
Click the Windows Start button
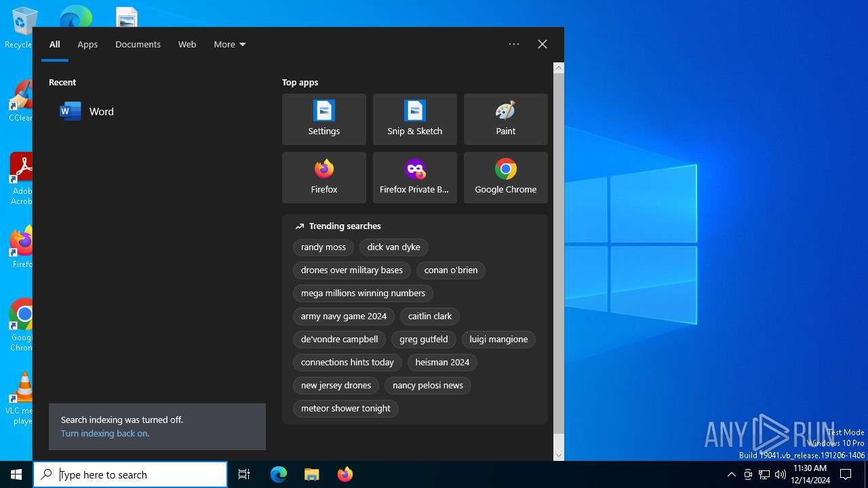[16, 474]
